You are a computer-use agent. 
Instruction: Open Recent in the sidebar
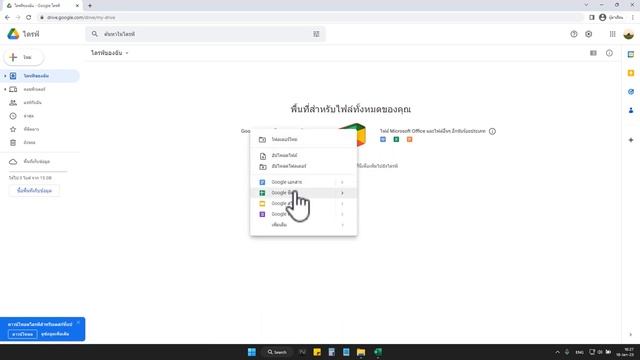[40, 116]
